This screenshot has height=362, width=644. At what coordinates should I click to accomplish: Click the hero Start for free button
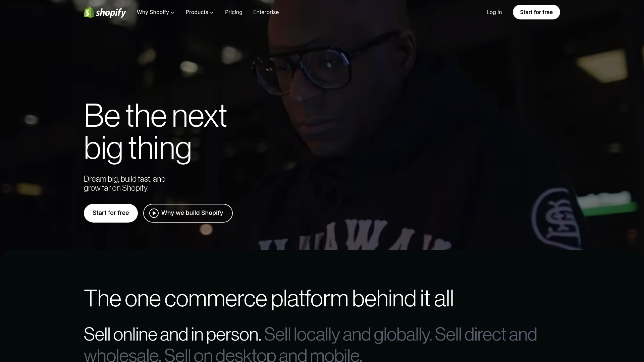pos(111,213)
